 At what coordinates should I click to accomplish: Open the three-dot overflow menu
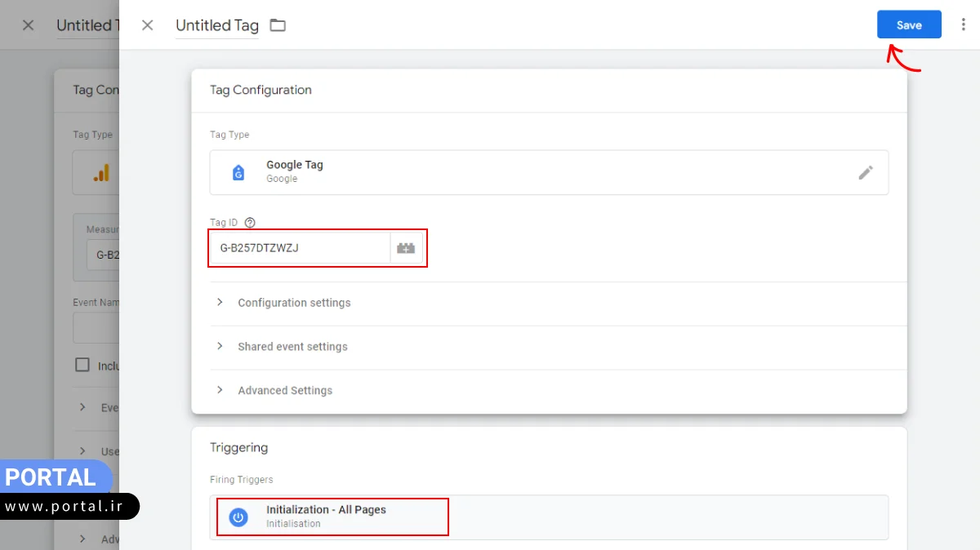[x=962, y=24]
